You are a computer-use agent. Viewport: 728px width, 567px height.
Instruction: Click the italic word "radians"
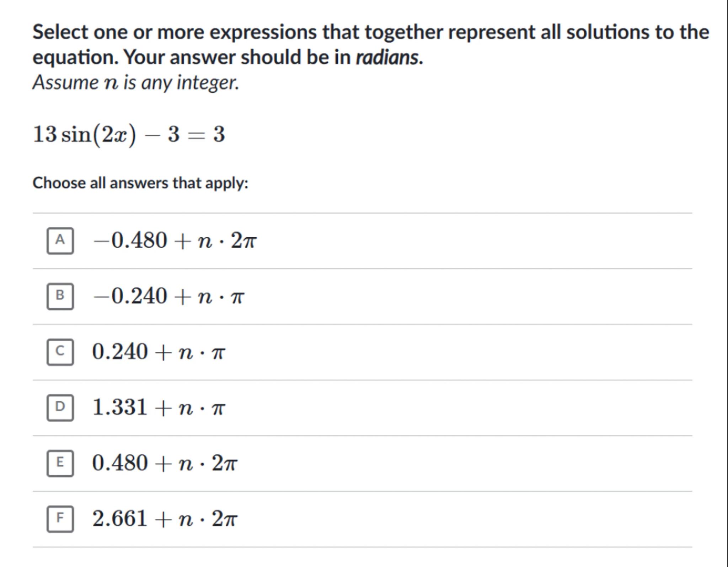[x=388, y=57]
